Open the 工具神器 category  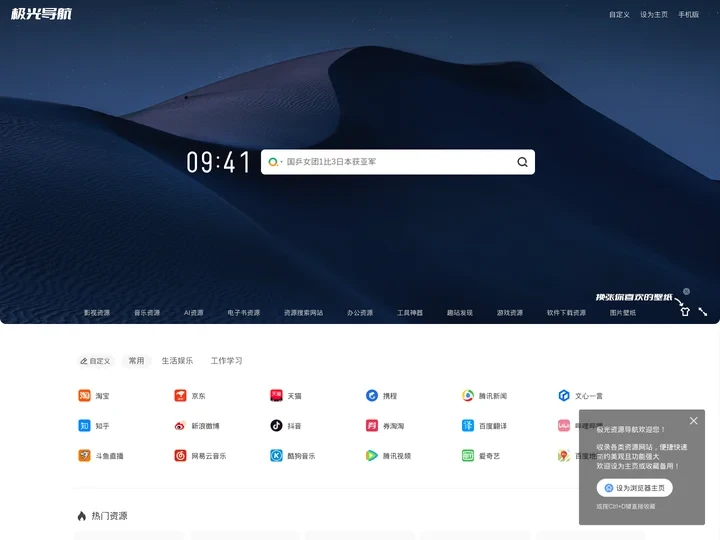pyautogui.click(x=410, y=313)
